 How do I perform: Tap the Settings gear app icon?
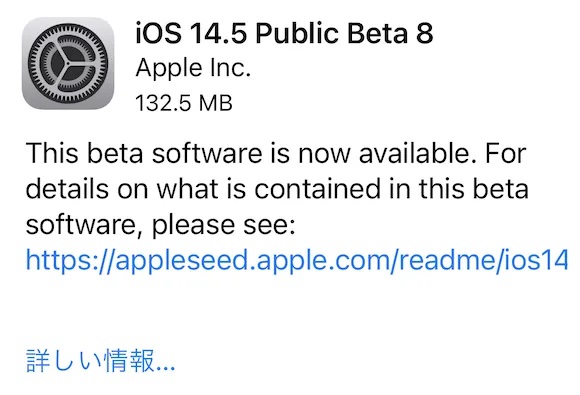[x=68, y=63]
